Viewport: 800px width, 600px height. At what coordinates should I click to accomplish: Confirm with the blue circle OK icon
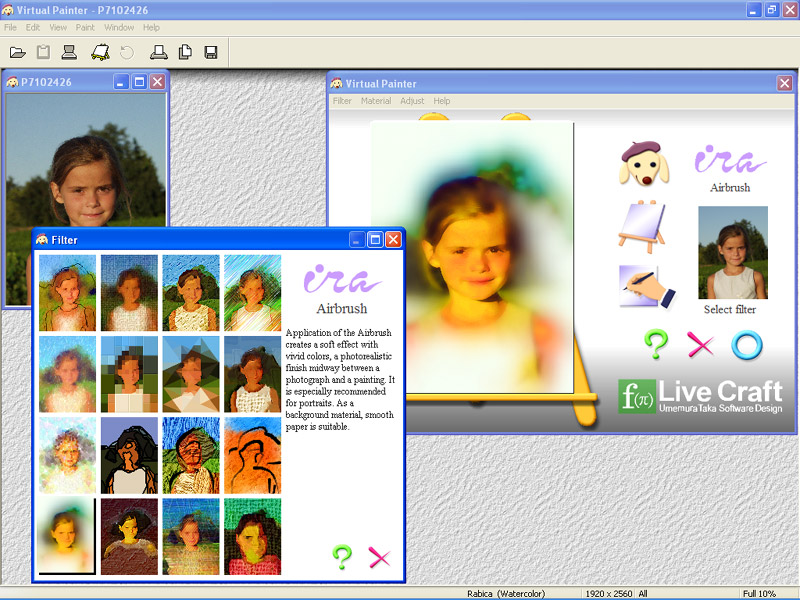click(746, 345)
